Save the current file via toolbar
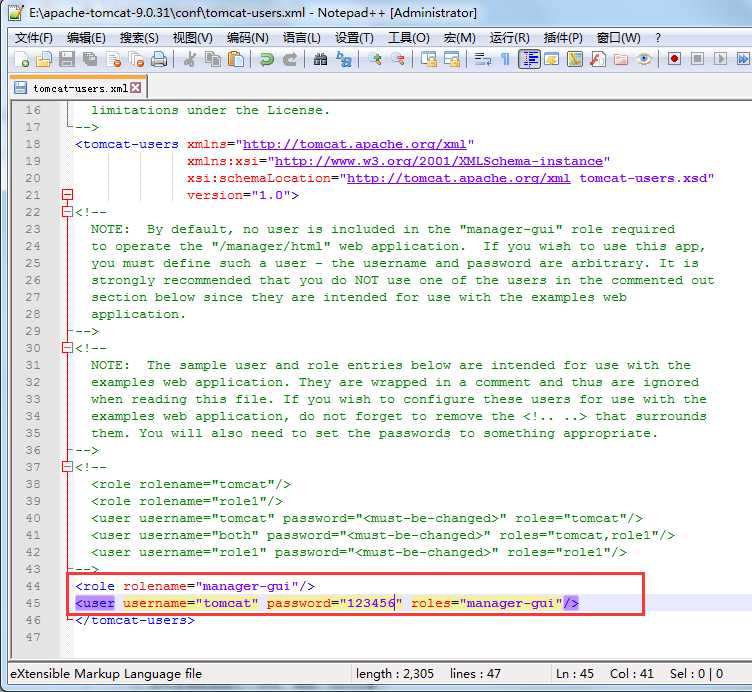 coord(67,59)
